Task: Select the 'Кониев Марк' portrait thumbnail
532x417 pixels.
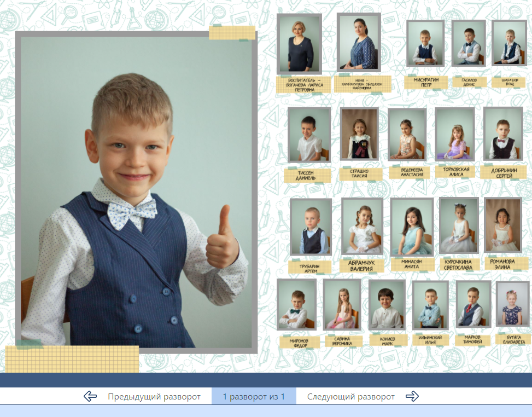Action: [387, 304]
